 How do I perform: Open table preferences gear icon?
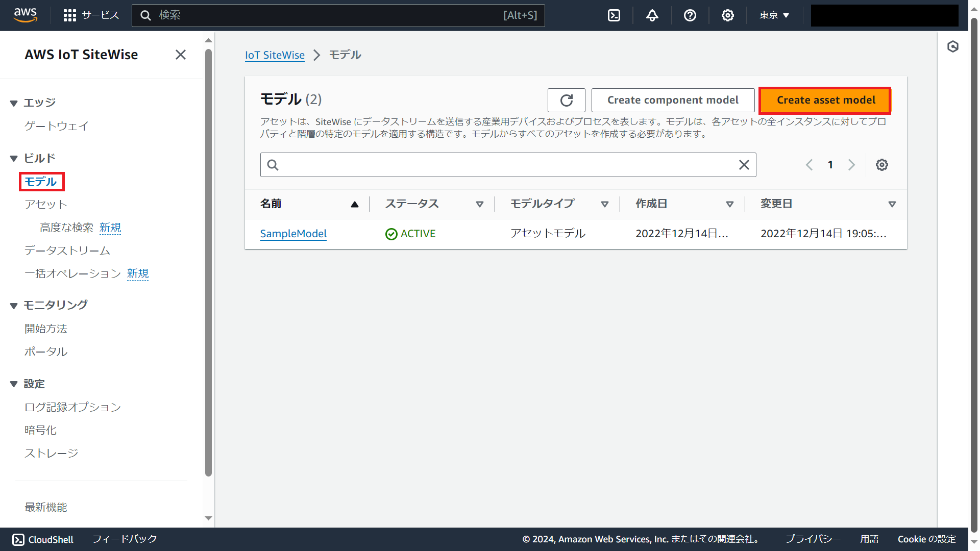(x=881, y=165)
